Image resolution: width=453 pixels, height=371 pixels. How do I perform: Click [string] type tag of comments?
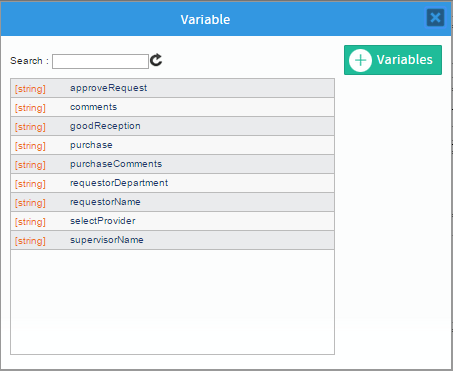click(30, 108)
